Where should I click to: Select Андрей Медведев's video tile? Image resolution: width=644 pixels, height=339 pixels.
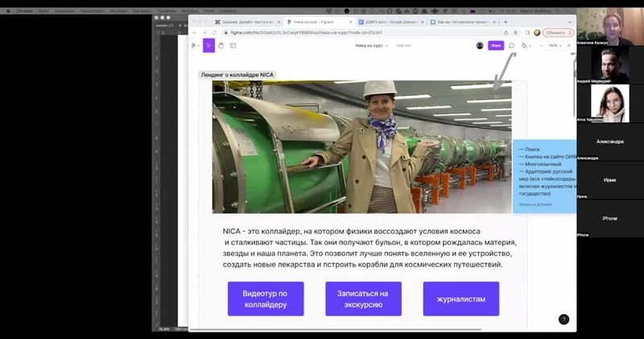[610, 65]
